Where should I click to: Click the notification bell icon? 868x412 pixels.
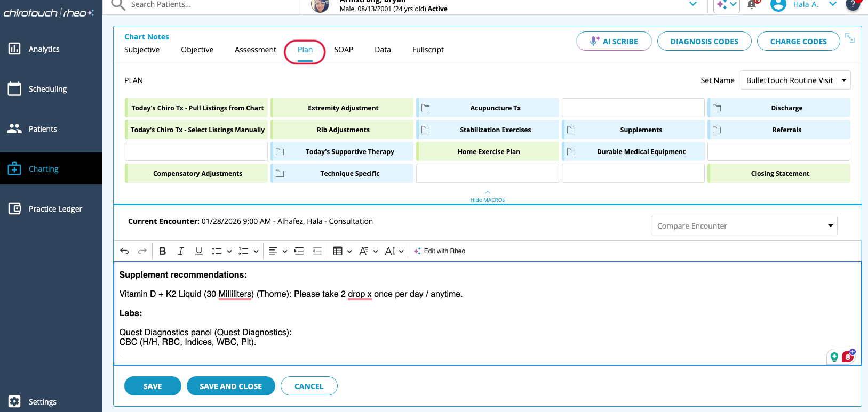[752, 5]
